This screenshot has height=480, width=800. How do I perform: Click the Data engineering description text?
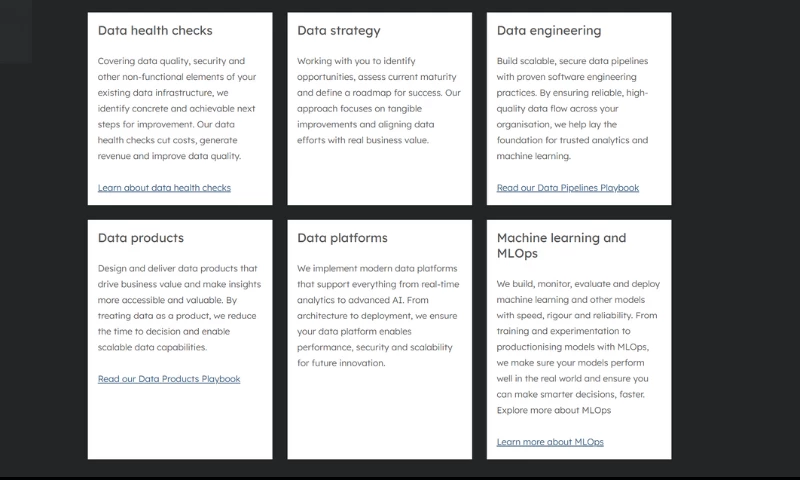click(x=572, y=108)
